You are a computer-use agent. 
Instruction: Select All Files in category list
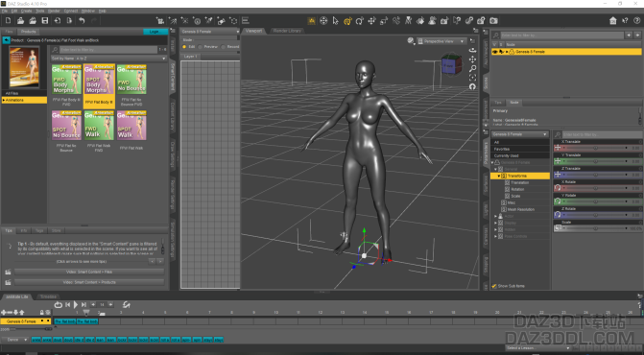point(24,94)
